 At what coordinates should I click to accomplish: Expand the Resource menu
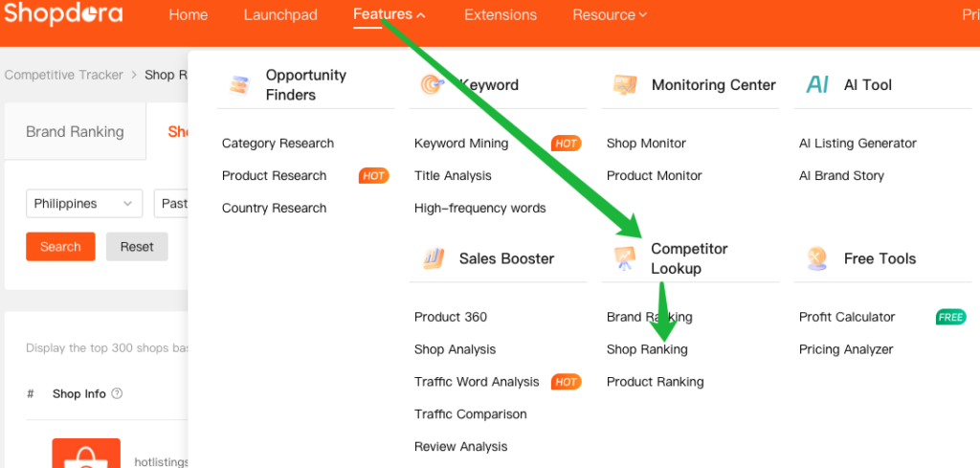coord(610,15)
